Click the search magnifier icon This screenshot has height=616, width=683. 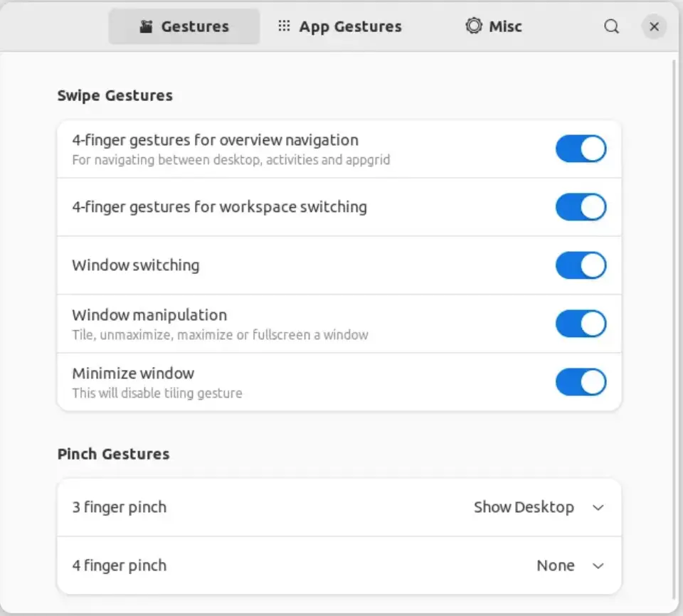611,26
